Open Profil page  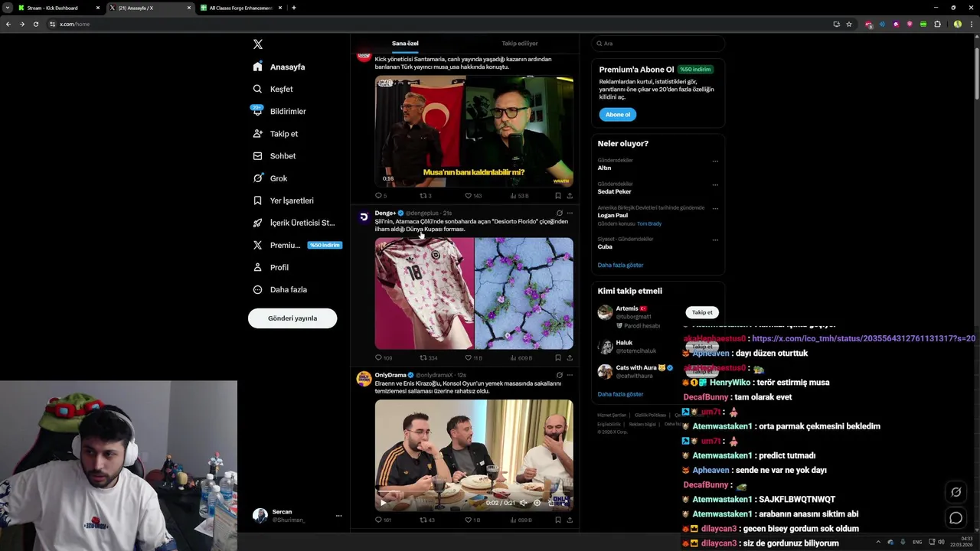(x=271, y=267)
